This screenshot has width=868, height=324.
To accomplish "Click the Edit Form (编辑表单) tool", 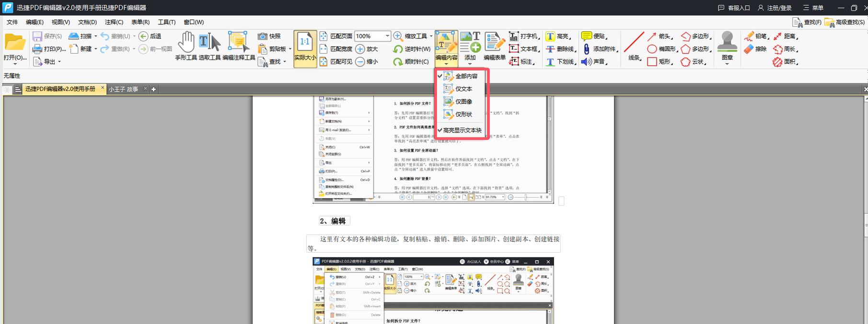I will coord(495,46).
